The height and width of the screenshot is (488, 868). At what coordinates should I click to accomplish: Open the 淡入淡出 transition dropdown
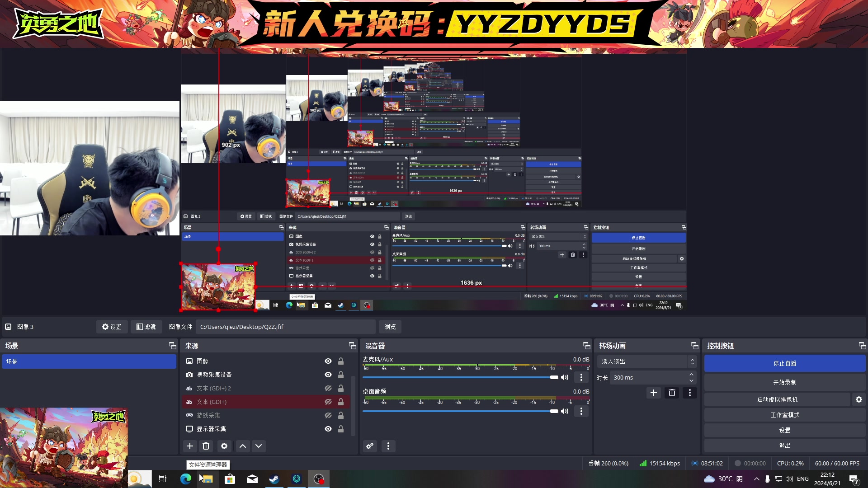(646, 361)
